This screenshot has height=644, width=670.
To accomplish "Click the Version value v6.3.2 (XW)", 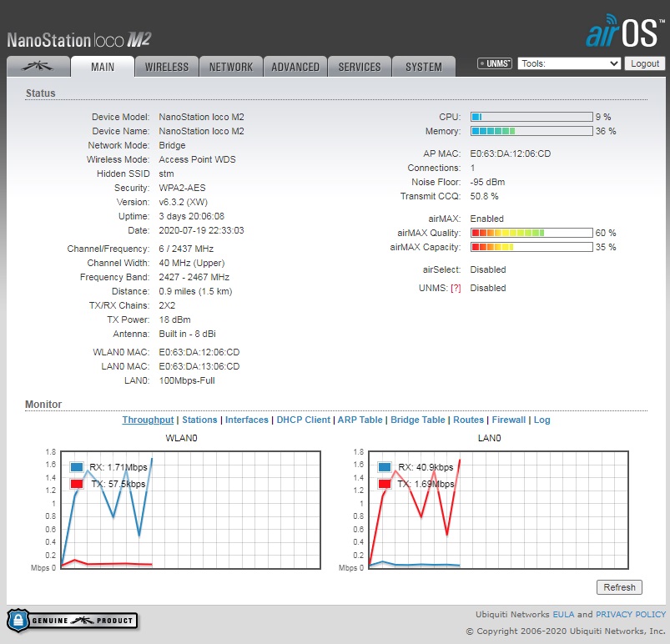I will (x=183, y=202).
